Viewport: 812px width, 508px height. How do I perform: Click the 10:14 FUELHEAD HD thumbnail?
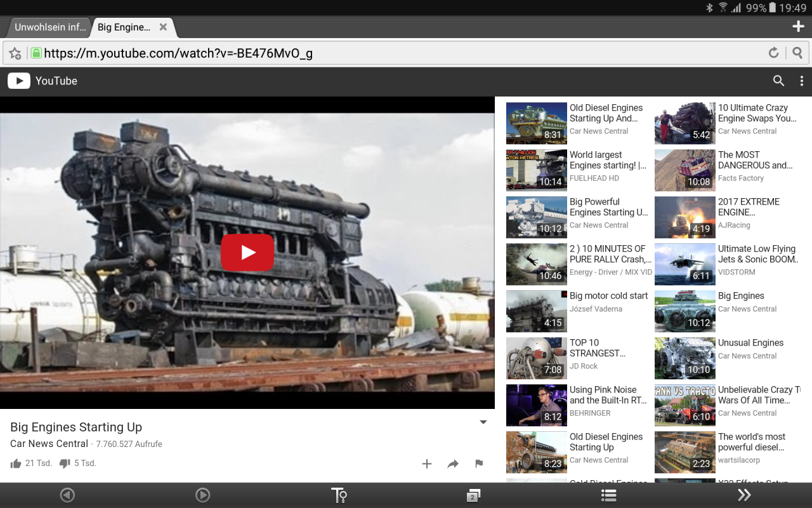pos(536,170)
